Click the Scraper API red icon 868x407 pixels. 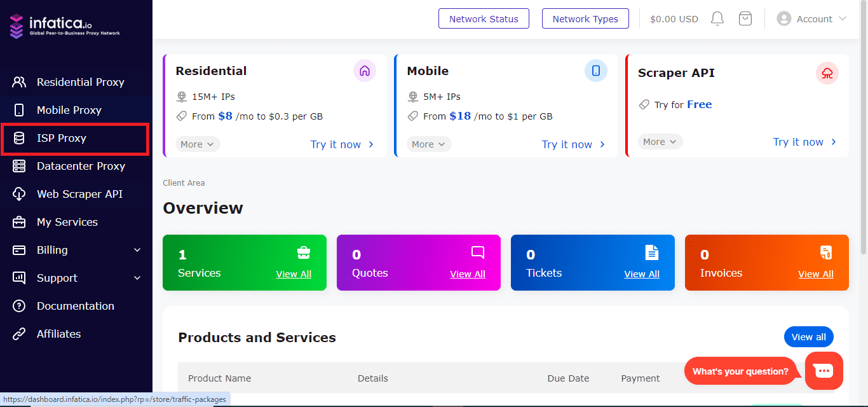[x=827, y=73]
